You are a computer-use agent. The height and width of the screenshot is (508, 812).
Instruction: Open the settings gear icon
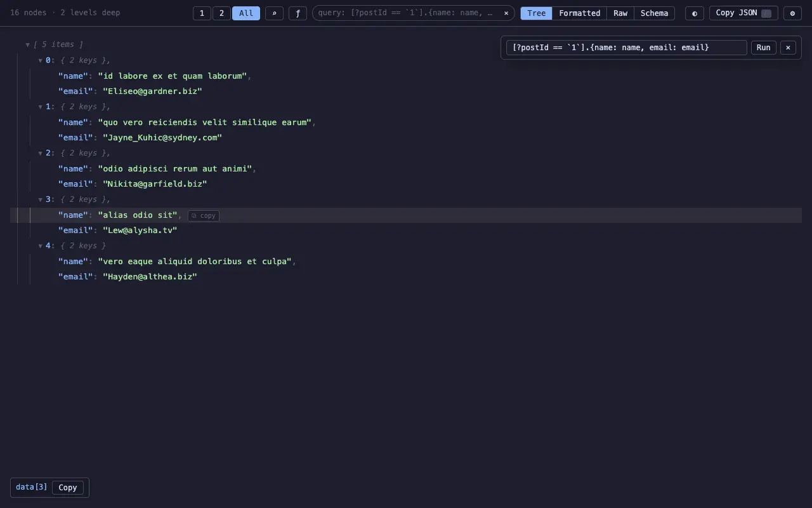point(792,13)
